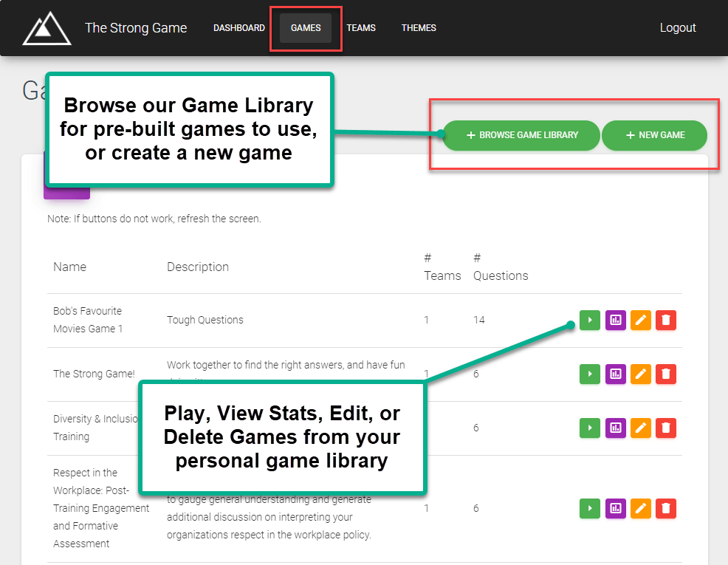Viewport: 728px width, 565px height.
Task: Select the Games navigation item
Action: click(306, 28)
